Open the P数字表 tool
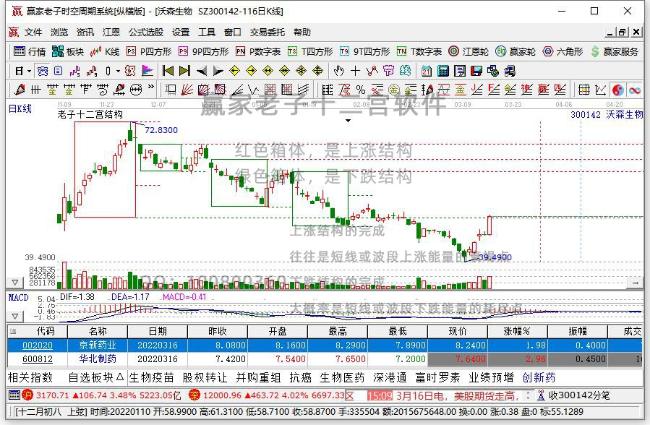The image size is (650, 425). tap(258, 51)
